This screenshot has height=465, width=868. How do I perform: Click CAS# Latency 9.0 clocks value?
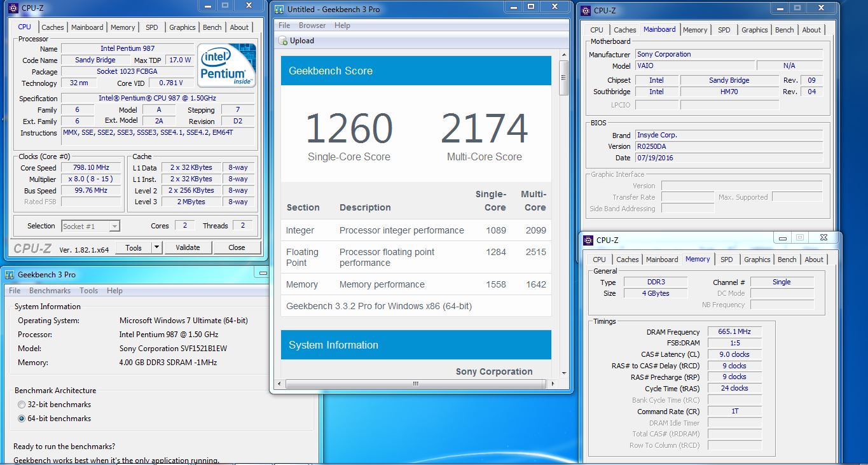click(734, 354)
